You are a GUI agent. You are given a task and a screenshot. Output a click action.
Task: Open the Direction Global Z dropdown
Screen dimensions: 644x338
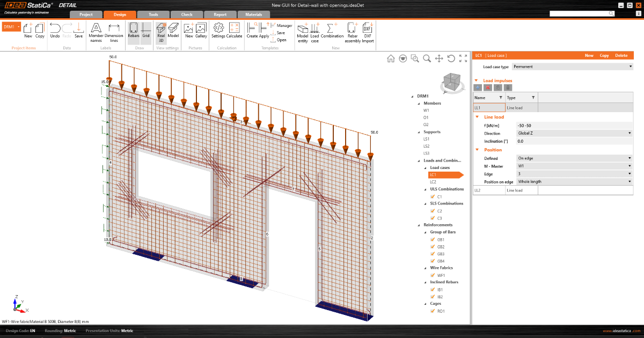pyautogui.click(x=573, y=133)
